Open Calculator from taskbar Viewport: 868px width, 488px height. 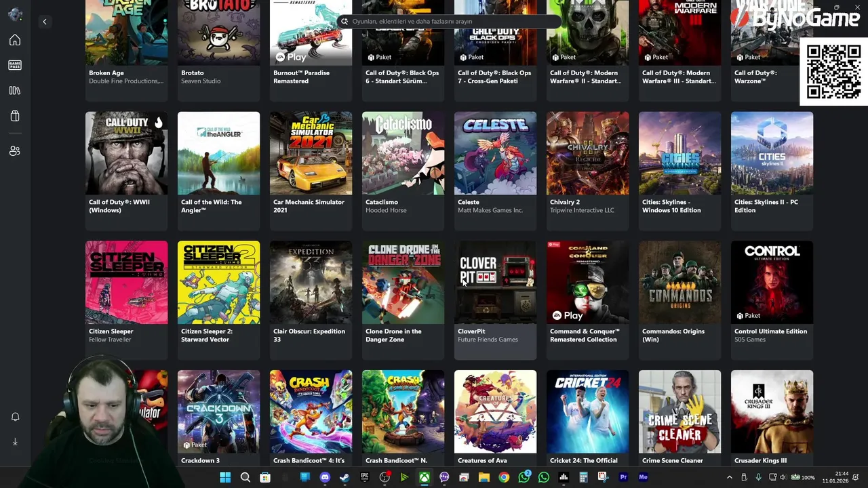point(583,477)
